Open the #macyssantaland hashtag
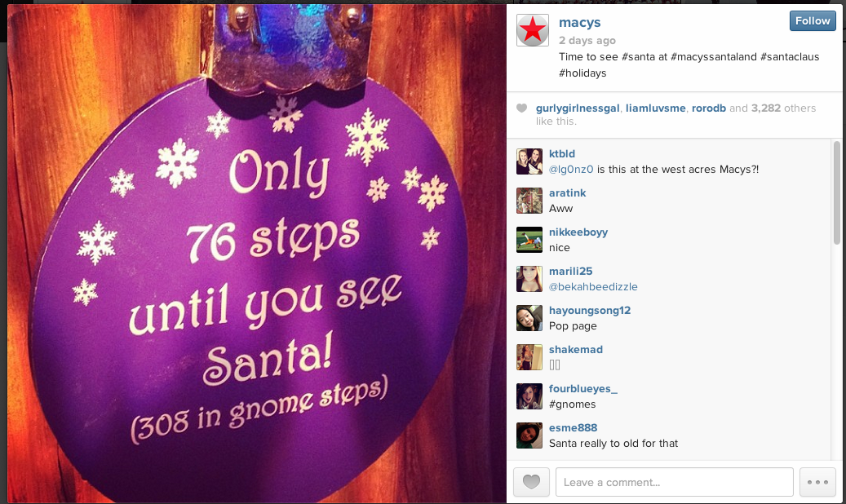 713,56
